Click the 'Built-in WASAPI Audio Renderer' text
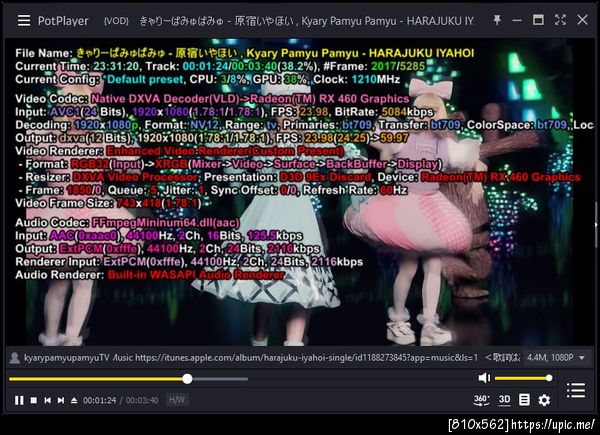This screenshot has width=600, height=435. click(196, 275)
